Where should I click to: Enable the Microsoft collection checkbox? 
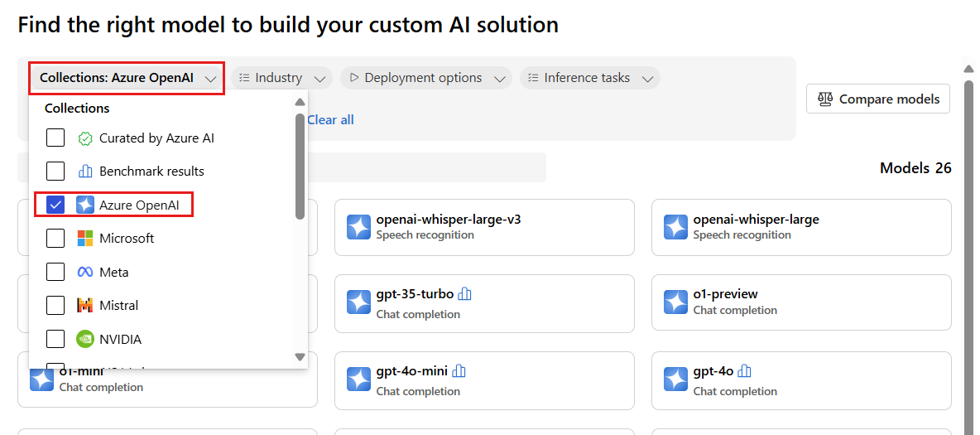(x=55, y=239)
